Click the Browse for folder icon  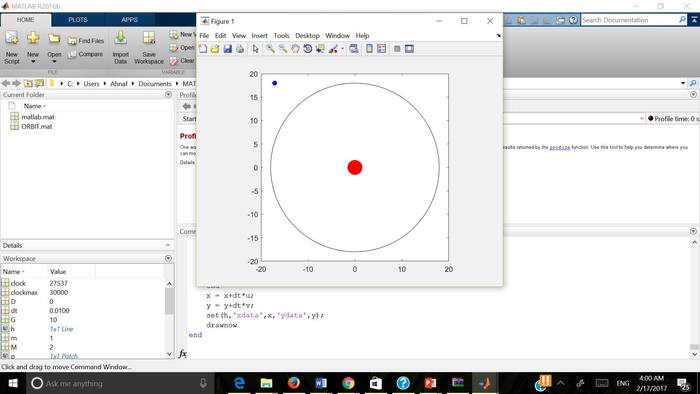(39, 83)
